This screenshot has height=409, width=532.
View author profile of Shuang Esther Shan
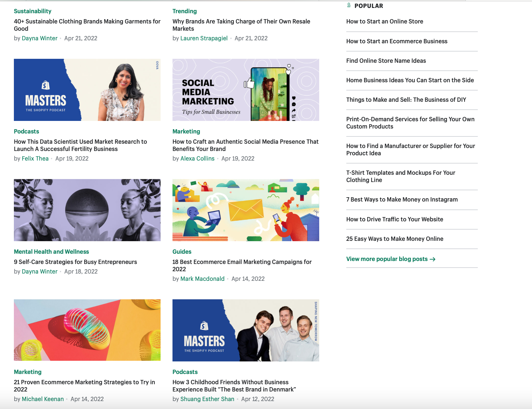click(x=207, y=399)
